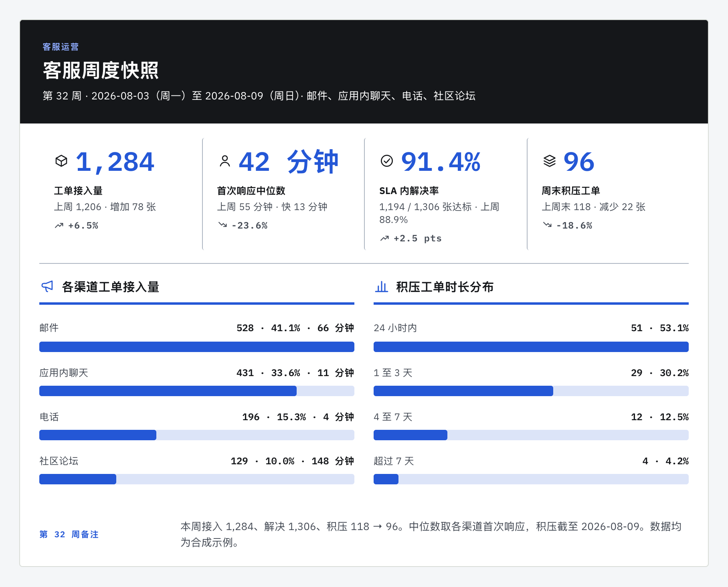Click the 邮件 channel progress bar
The width and height of the screenshot is (728, 587).
pos(197,347)
